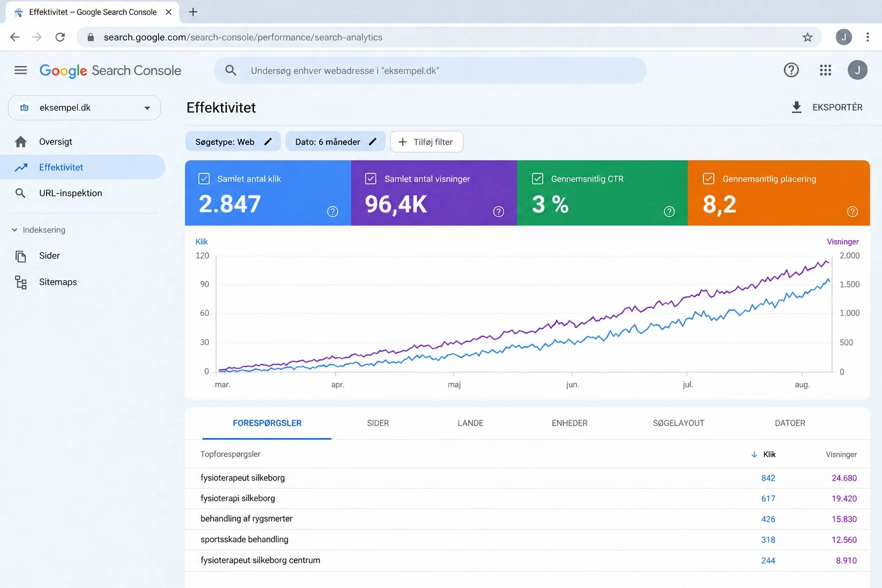Edit the Søgetype: Web filter pencil
This screenshot has height=588, width=882.
268,142
